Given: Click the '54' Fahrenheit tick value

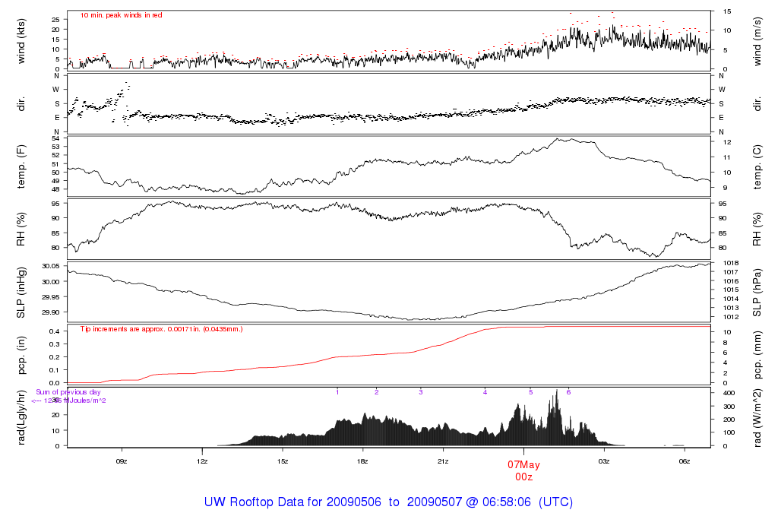Looking at the screenshot, I should coord(55,138).
